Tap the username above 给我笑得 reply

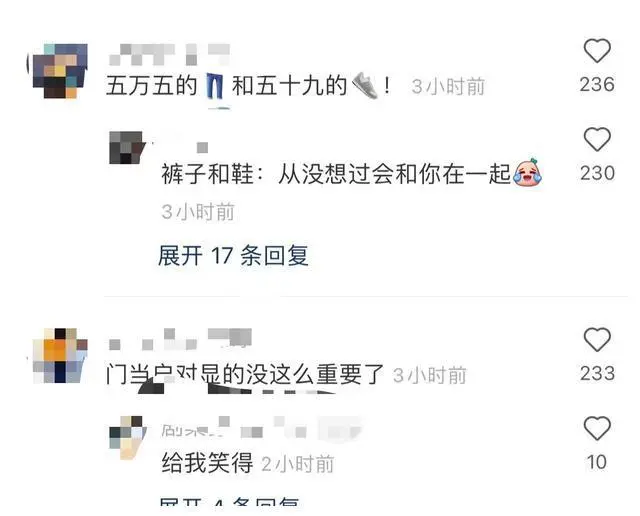261,428
